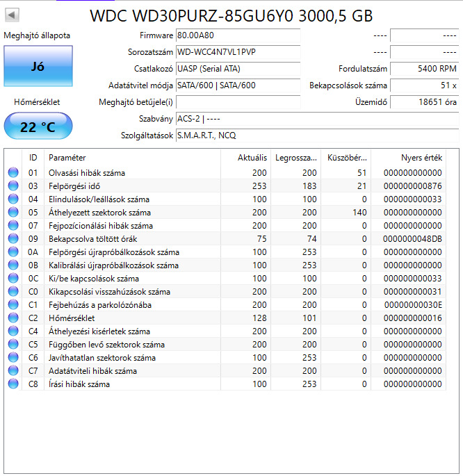This screenshot has height=476, width=463.
Task: Click worst value 74 in Bekapcsolva töltött órák
Action: 312,238
